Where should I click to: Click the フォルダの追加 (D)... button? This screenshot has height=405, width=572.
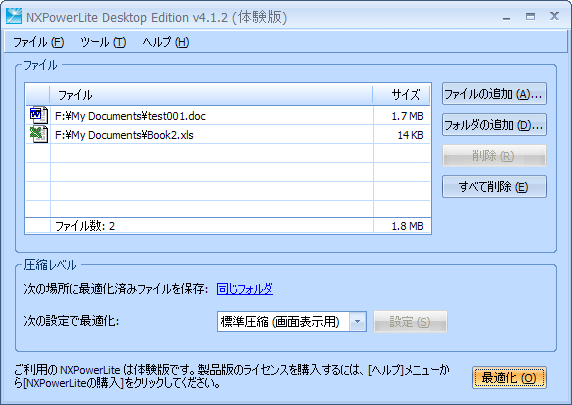pyautogui.click(x=494, y=125)
